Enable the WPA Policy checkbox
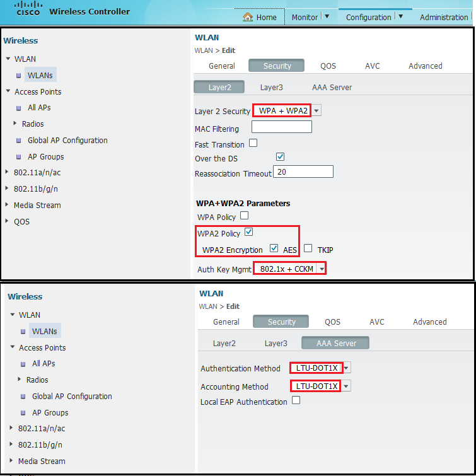 pos(244,216)
